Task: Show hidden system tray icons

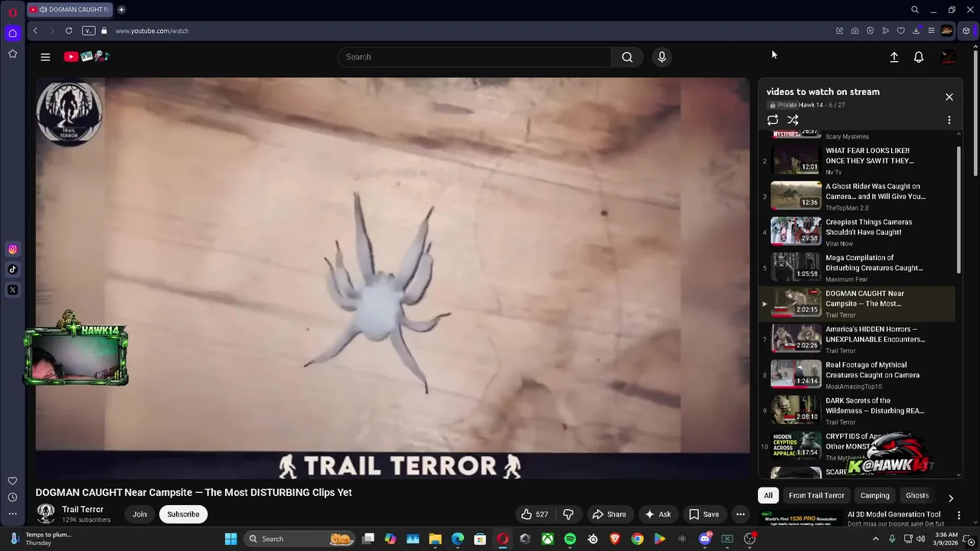Action: 876,539
